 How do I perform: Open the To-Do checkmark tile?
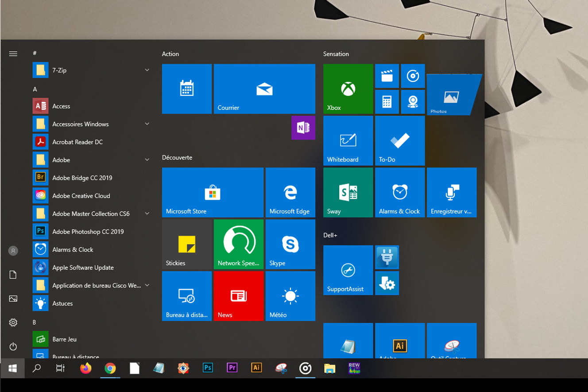pyautogui.click(x=400, y=140)
